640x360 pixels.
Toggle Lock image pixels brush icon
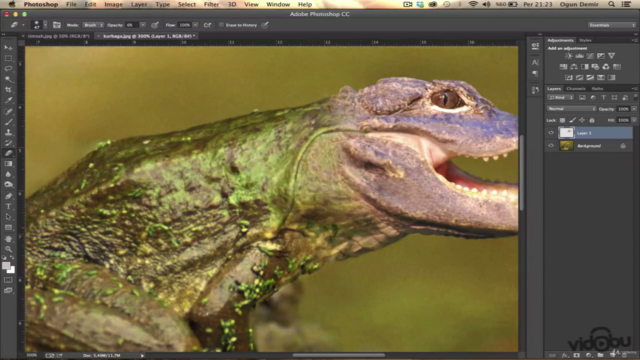pos(572,120)
